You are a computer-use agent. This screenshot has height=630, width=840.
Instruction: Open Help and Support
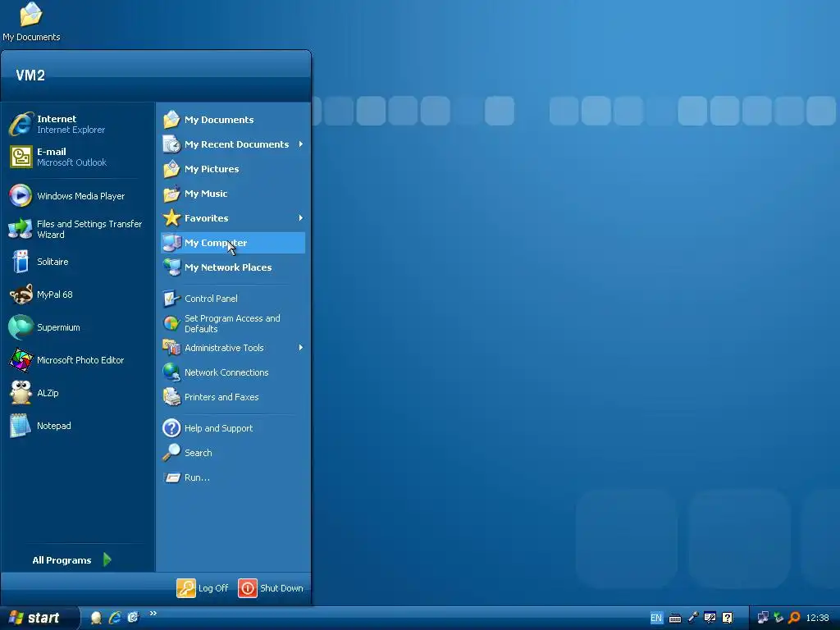point(233,428)
